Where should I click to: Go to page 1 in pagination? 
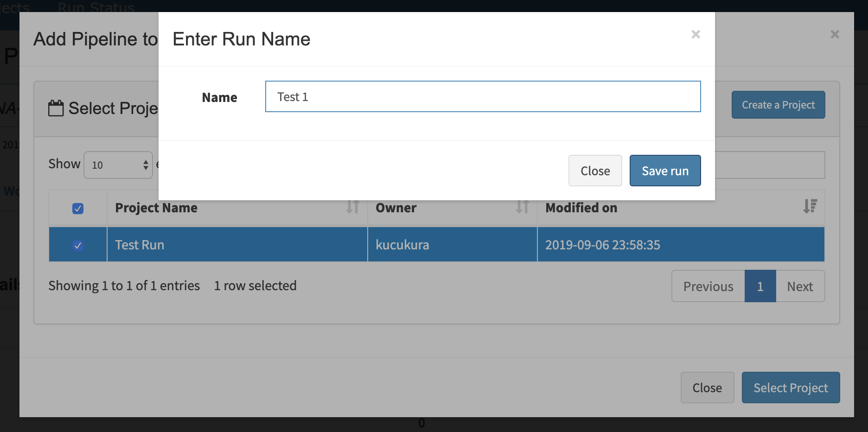coord(760,286)
